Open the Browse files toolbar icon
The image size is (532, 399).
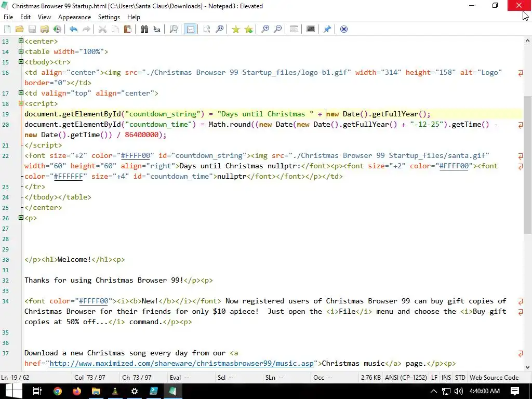click(45, 29)
